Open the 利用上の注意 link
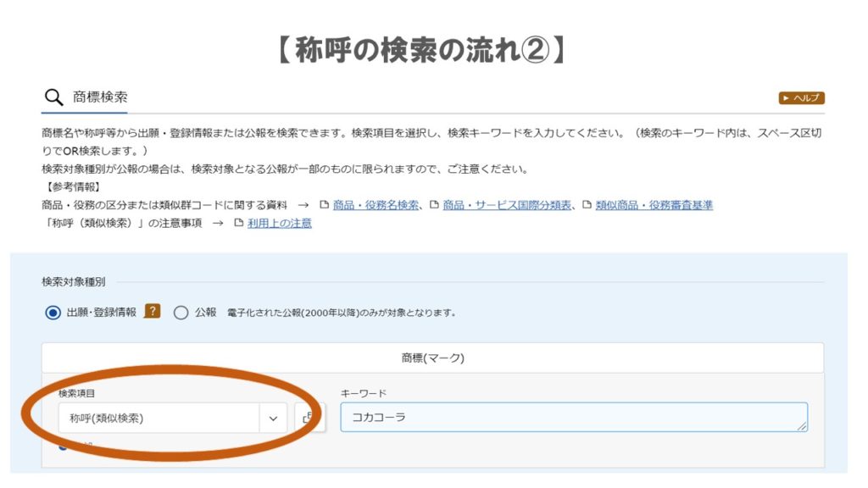 coord(279,223)
